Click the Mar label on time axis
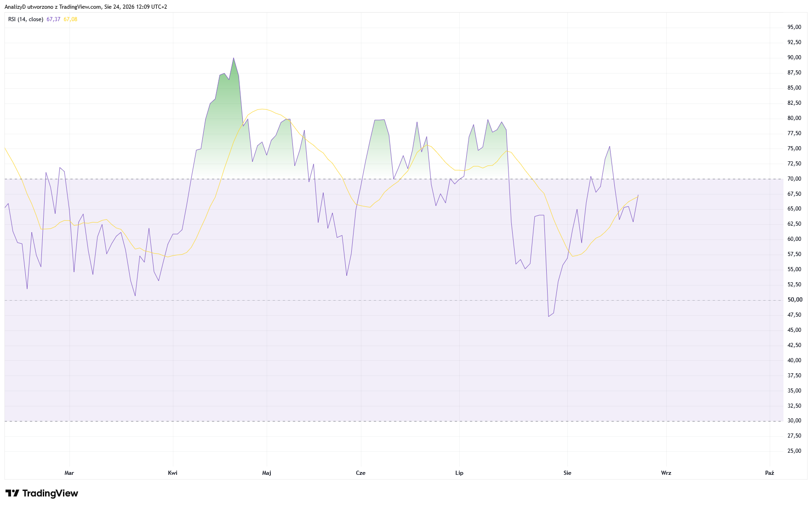Viewport: 812px width, 507px height. (69, 473)
